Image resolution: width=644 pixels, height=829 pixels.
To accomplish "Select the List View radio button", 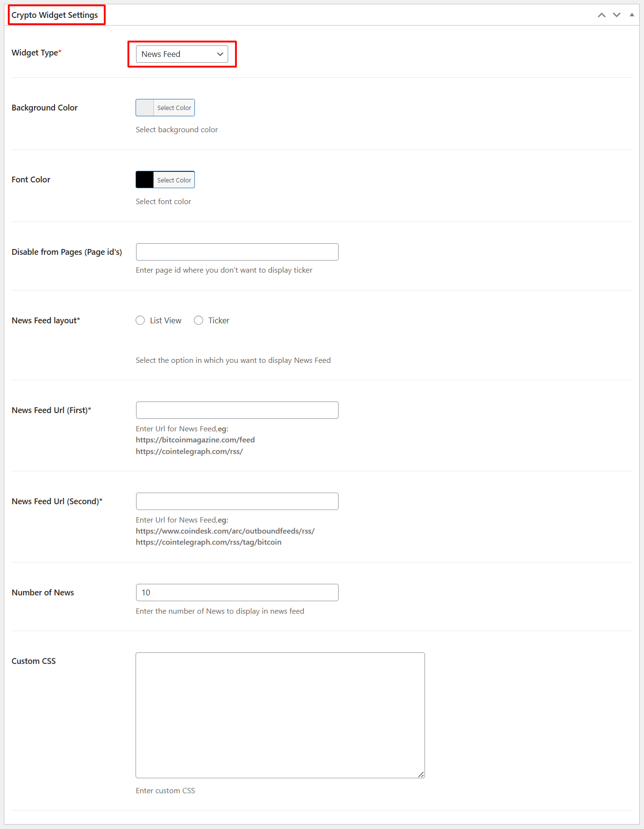I will (x=140, y=320).
